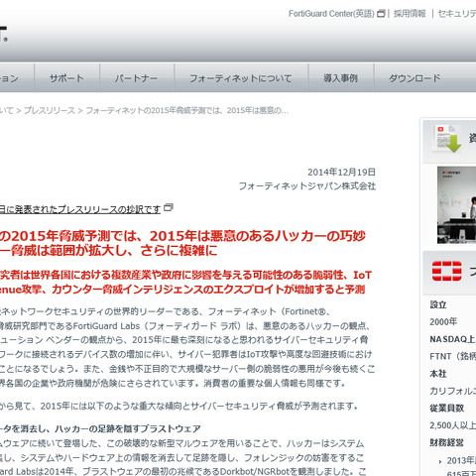Open the office photo thumbnail
The image size is (476, 476).
click(456, 205)
